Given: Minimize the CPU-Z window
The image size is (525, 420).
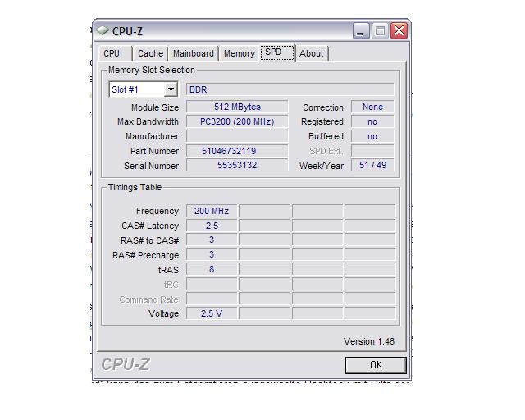Looking at the screenshot, I should click(361, 31).
